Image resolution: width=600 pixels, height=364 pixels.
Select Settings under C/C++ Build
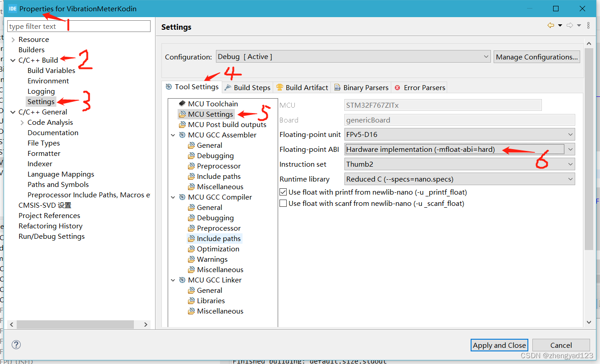(41, 101)
